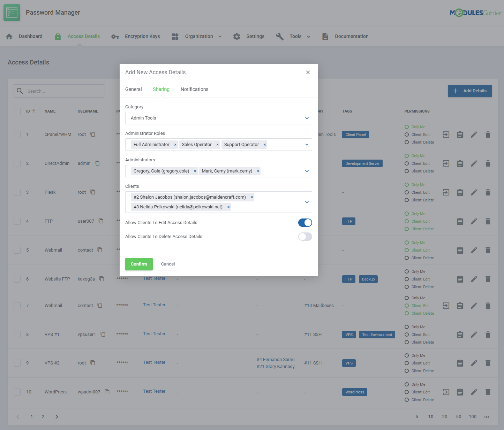Click the search magnifier icon
This screenshot has width=504, height=430.
20,91
